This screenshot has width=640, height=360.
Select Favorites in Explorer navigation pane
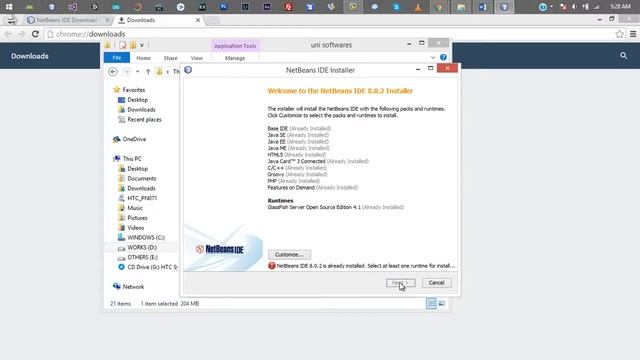pyautogui.click(x=133, y=90)
